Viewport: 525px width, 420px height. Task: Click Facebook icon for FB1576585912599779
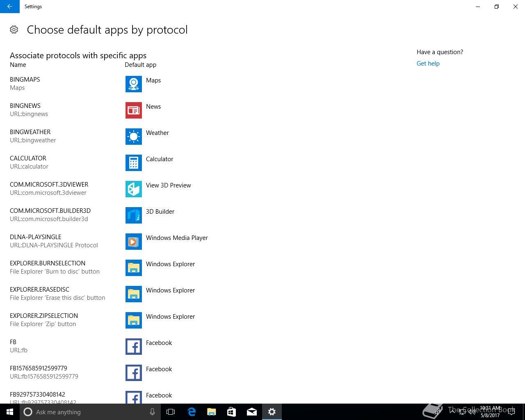tap(134, 373)
